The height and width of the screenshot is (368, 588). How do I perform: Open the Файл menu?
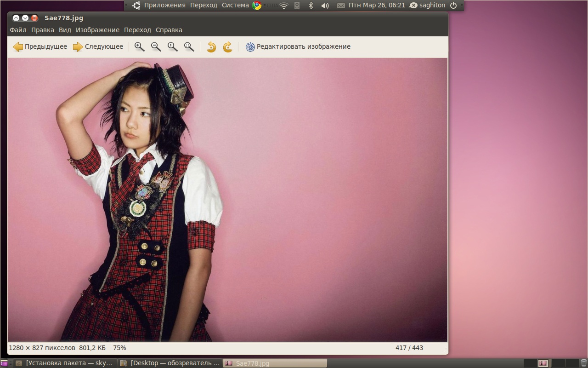[18, 30]
